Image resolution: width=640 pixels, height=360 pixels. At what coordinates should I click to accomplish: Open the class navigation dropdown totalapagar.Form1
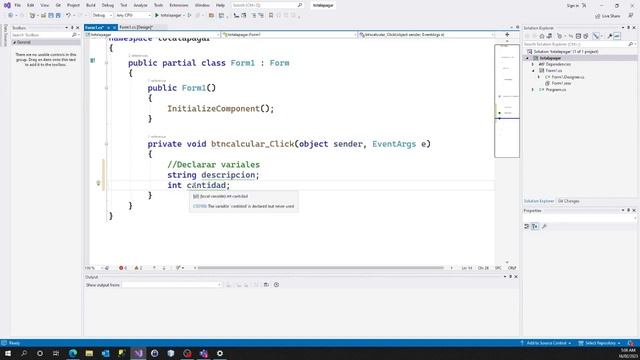click(289, 35)
